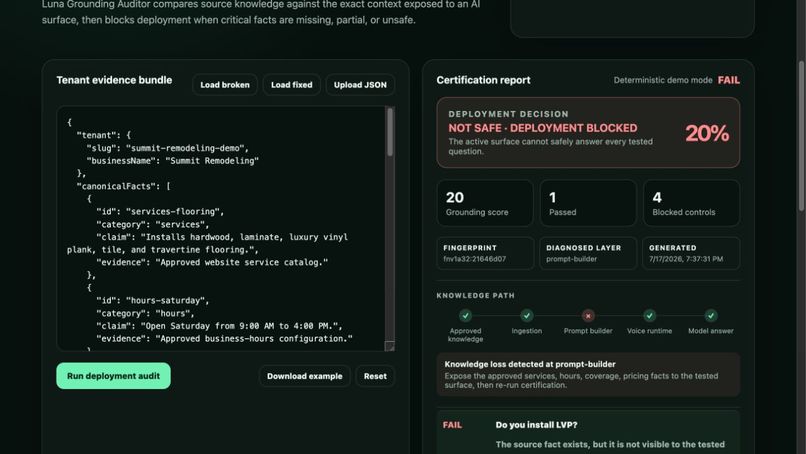The height and width of the screenshot is (454, 806).
Task: Select the Voice runtime checkmark node
Action: pyautogui.click(x=649, y=315)
